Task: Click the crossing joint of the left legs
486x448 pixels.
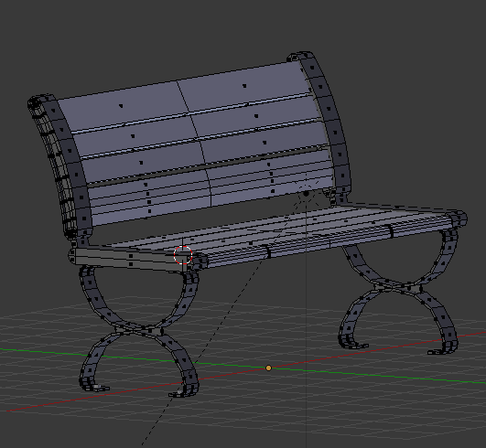Action: pyautogui.click(x=139, y=331)
